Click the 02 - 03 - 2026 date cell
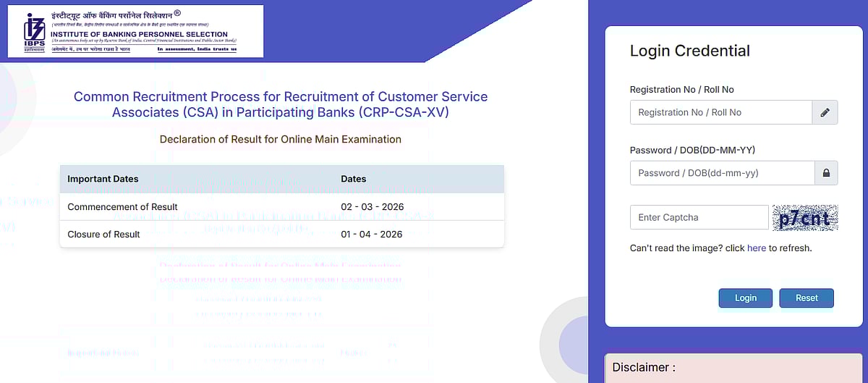 [371, 207]
